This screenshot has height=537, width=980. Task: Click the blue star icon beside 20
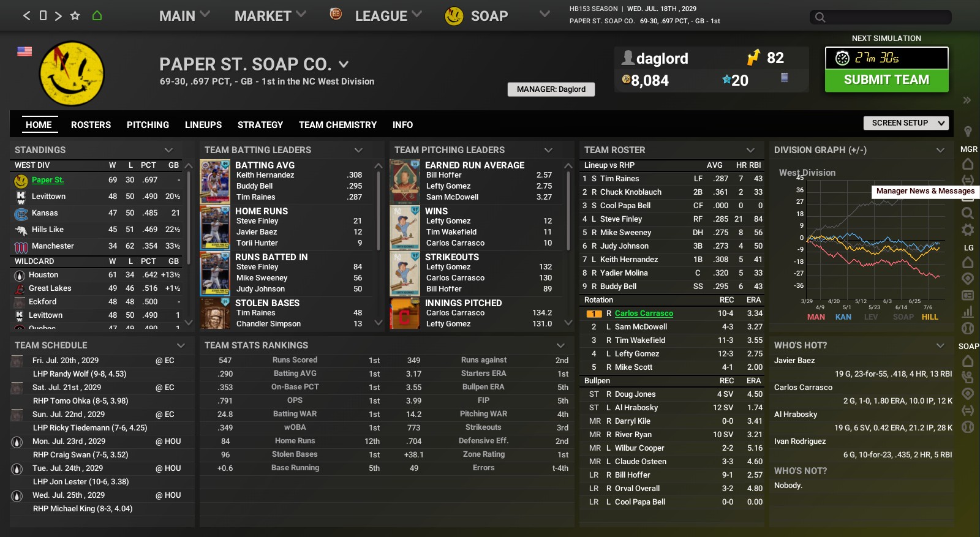(x=726, y=79)
